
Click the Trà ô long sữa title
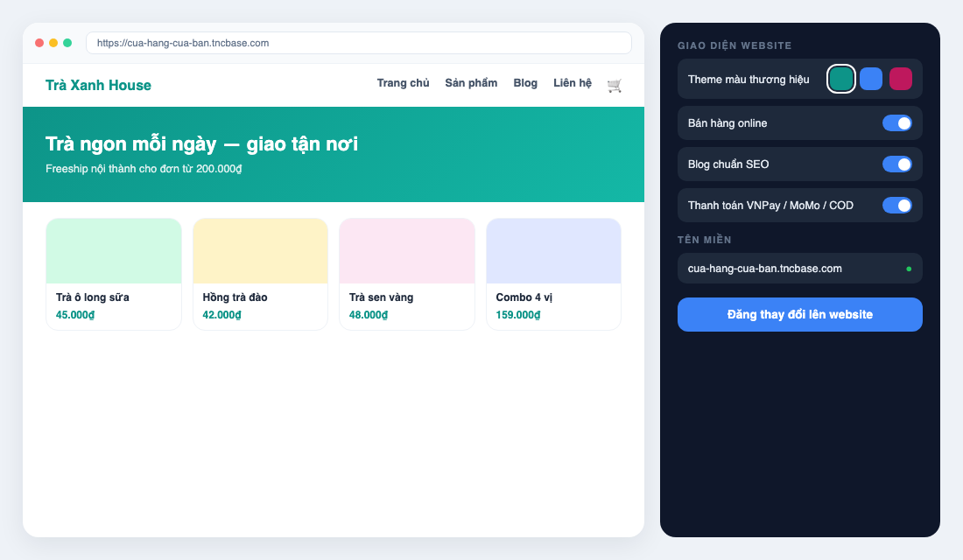pos(93,297)
